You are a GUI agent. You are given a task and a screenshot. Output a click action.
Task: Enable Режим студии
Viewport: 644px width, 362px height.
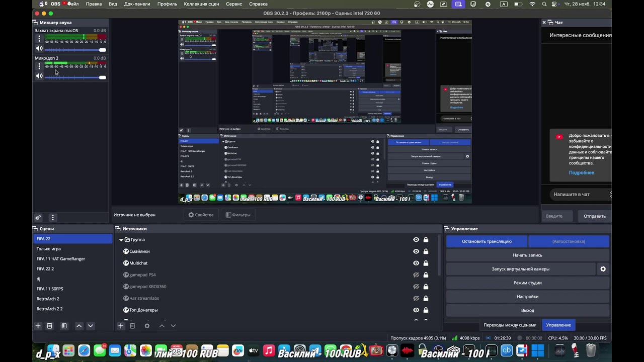click(x=527, y=283)
